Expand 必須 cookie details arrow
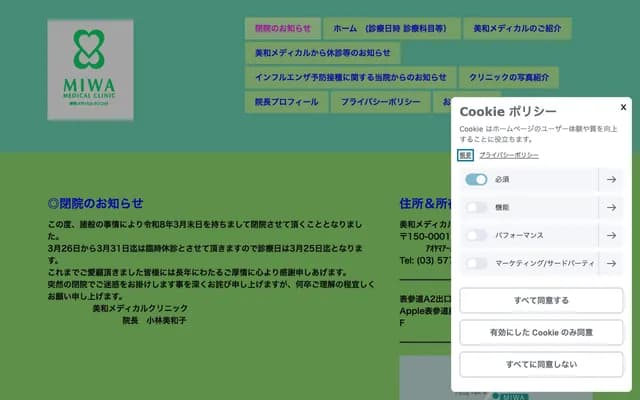 pos(611,180)
